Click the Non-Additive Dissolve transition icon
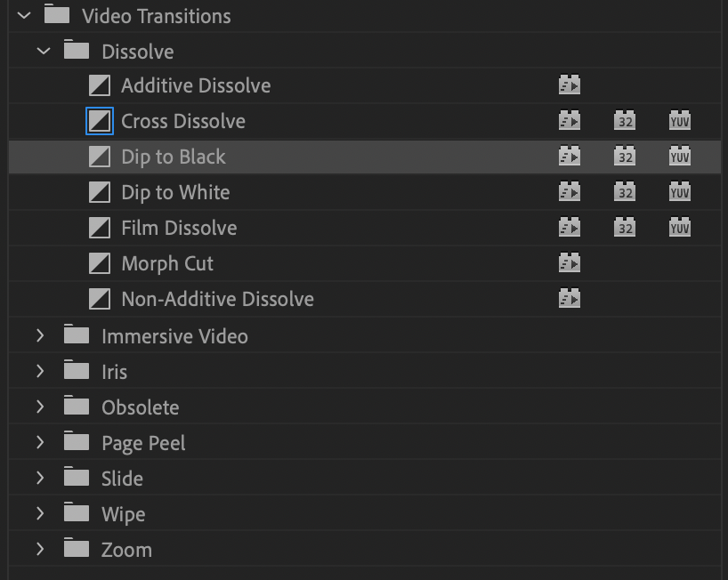Viewport: 728px width, 580px height. coord(100,299)
